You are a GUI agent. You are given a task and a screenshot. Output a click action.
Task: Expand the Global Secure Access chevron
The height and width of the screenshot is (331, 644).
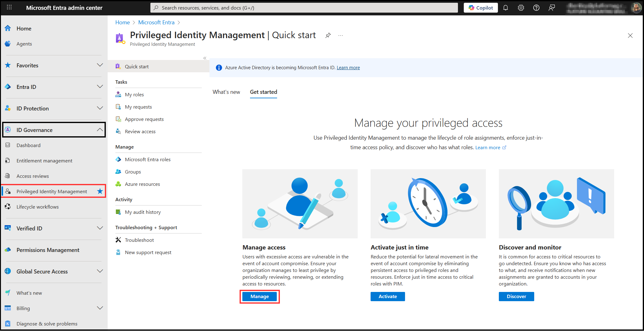pos(100,271)
